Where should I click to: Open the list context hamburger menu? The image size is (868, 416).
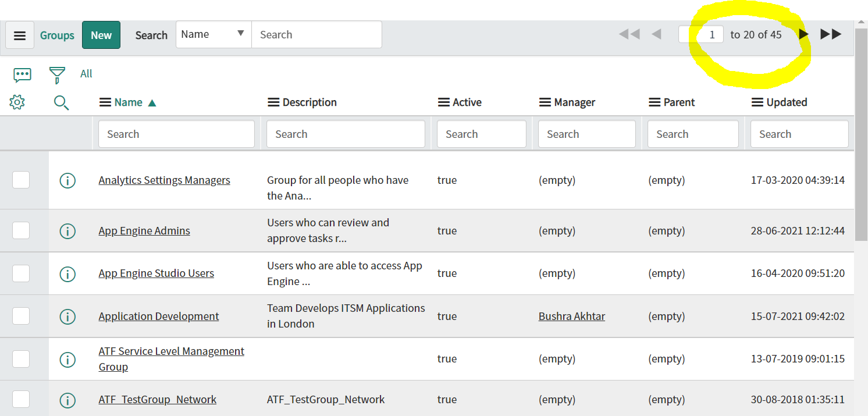pos(20,35)
